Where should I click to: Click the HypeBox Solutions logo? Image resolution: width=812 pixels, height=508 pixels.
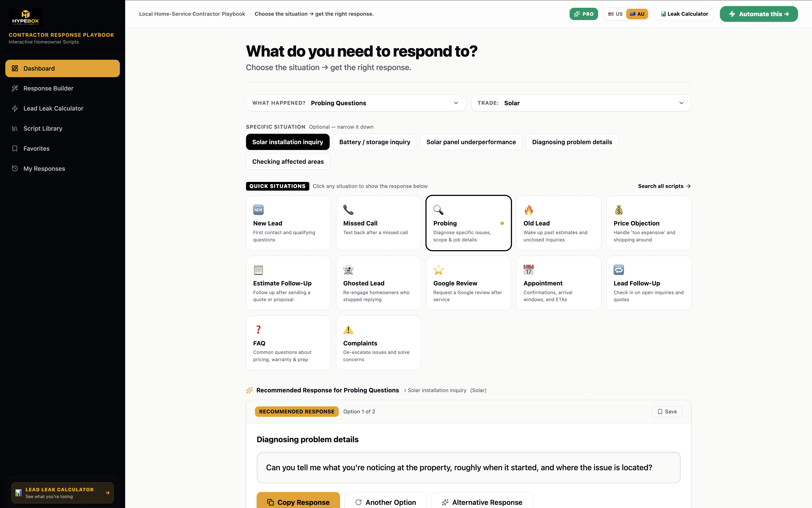[26, 17]
